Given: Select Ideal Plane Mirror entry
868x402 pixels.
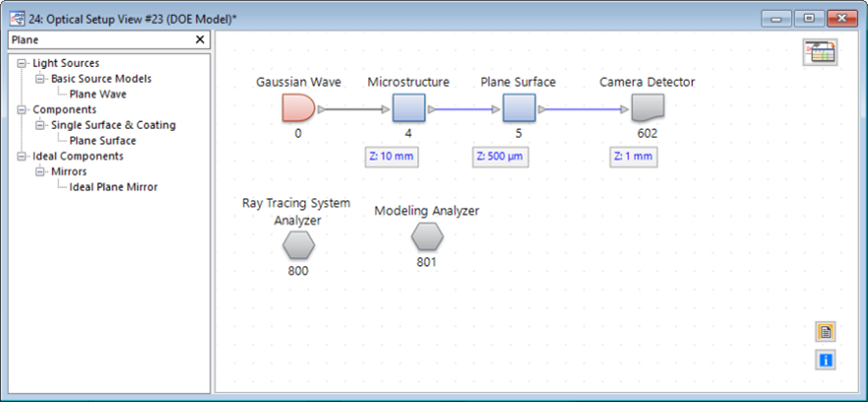Looking at the screenshot, I should pos(113,187).
